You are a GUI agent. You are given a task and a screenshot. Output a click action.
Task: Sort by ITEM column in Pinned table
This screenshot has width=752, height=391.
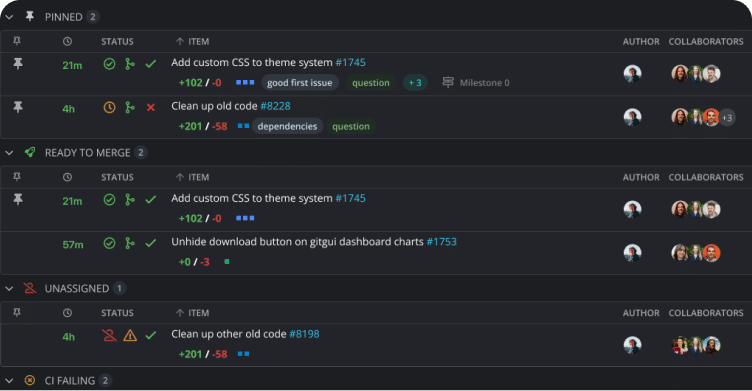pos(192,41)
